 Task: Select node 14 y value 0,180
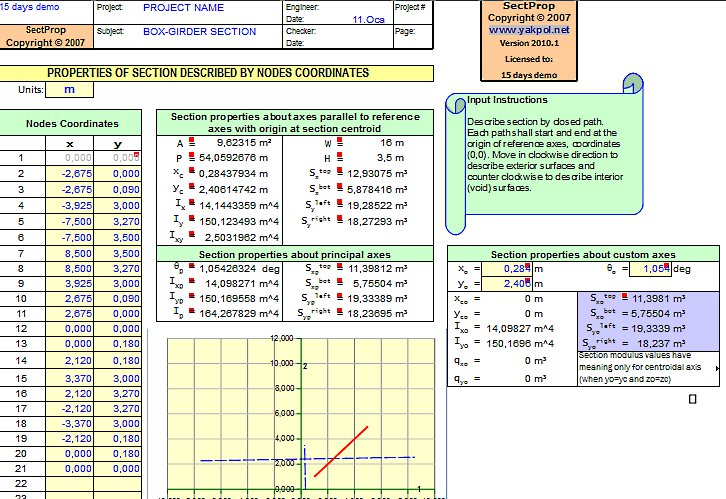tap(118, 361)
